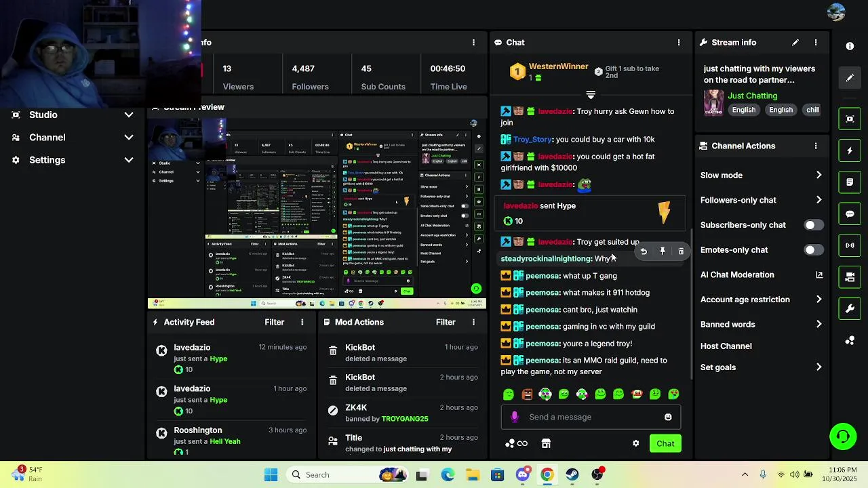Click the document notes icon in the right sidebar

coord(850,182)
